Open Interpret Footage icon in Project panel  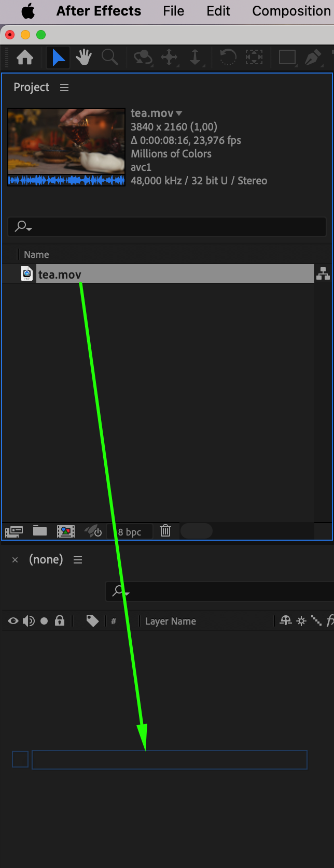(x=14, y=531)
